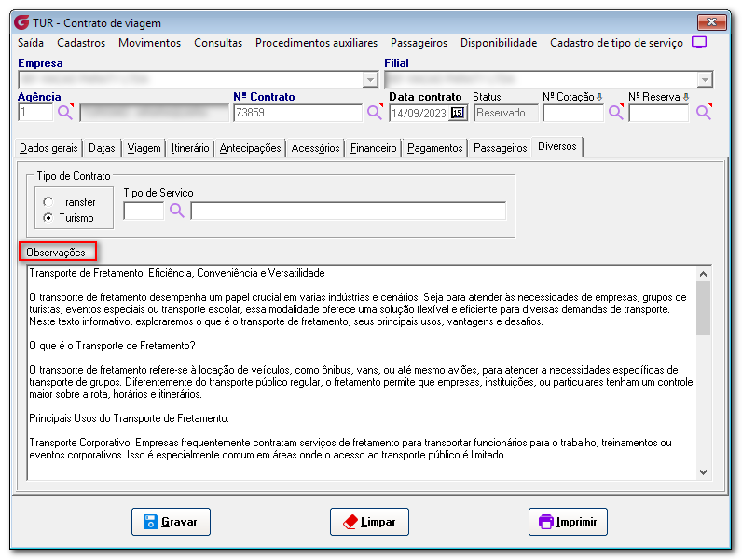Click the line "O que é o Transporte de Fretamento?"
This screenshot has width=742, height=560.
pyautogui.click(x=112, y=346)
